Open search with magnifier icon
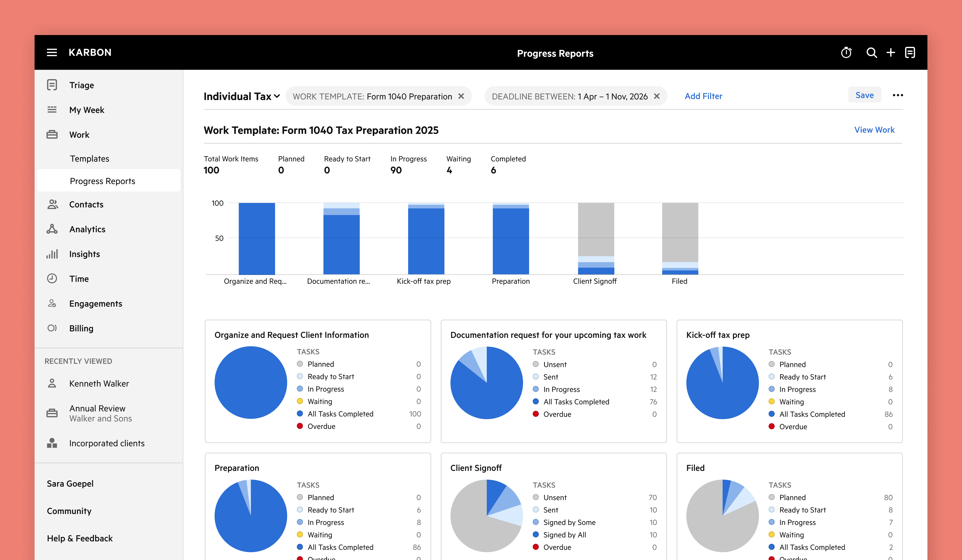 (x=872, y=53)
